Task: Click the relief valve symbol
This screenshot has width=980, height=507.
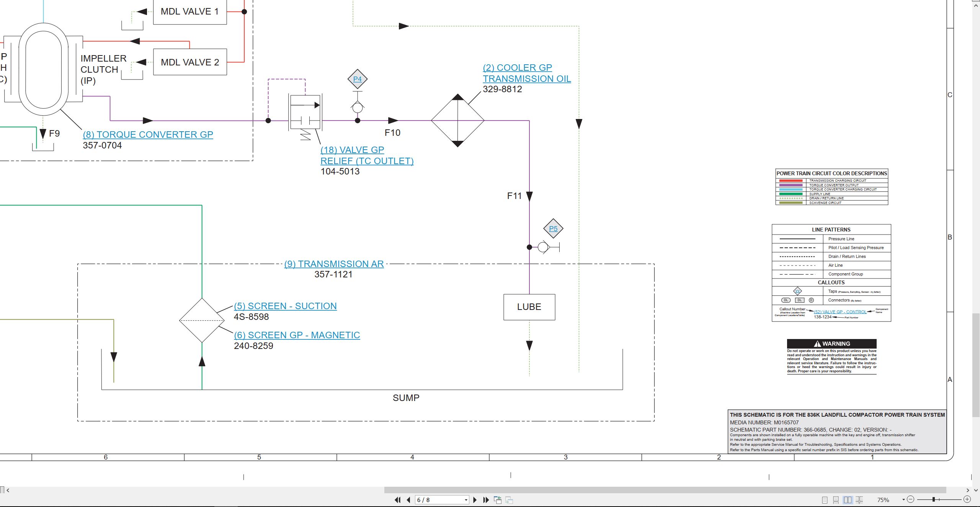Action: pos(305,112)
